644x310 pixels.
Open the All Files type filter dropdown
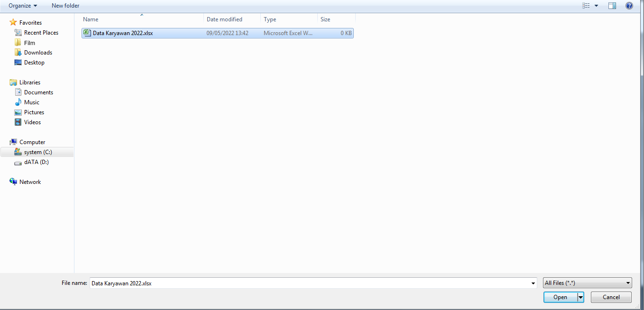pyautogui.click(x=588, y=283)
